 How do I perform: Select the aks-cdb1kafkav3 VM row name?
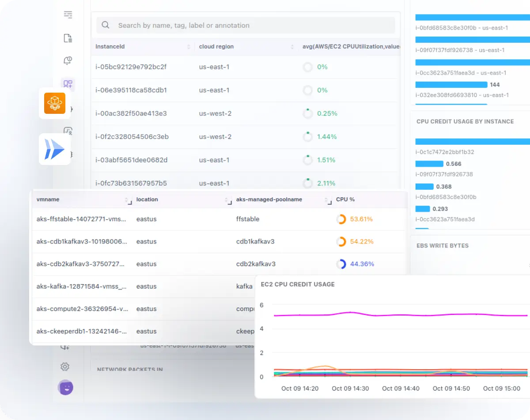click(82, 241)
